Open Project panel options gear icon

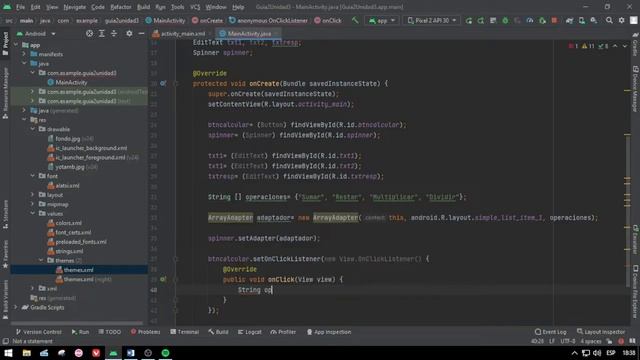(x=129, y=33)
